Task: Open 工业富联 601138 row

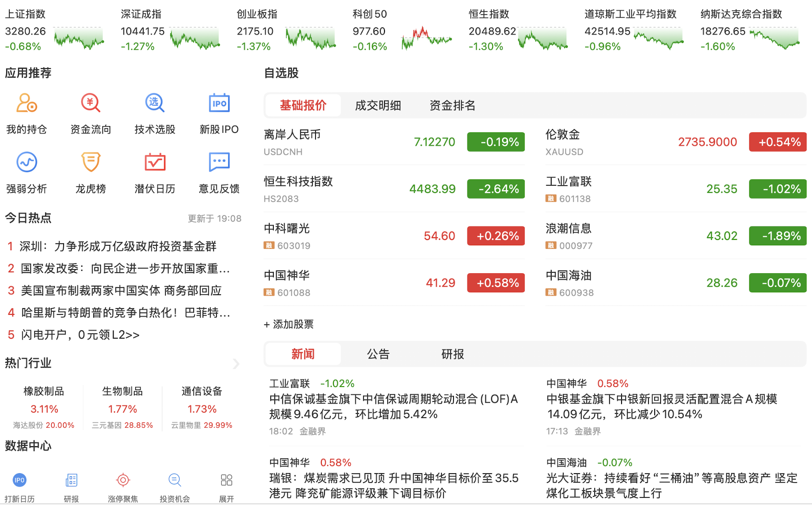Action: pos(676,189)
